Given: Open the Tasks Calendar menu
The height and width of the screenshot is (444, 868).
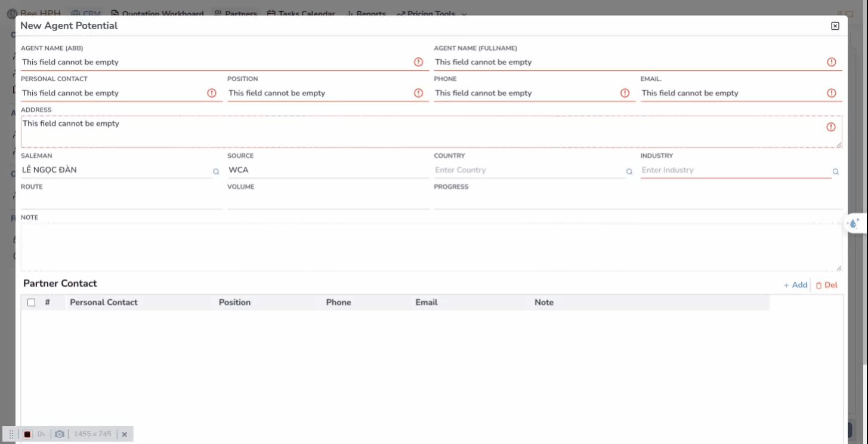Looking at the screenshot, I should pyautogui.click(x=301, y=13).
